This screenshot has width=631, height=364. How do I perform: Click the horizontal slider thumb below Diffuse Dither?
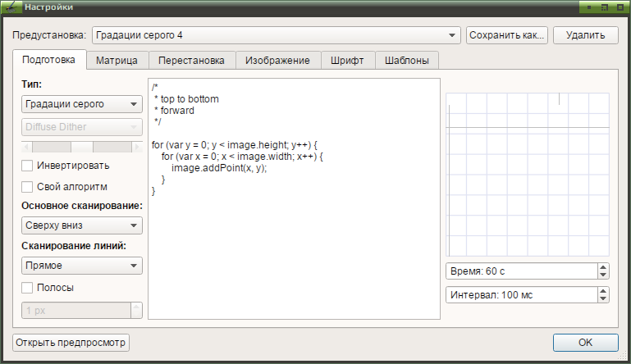coord(82,148)
